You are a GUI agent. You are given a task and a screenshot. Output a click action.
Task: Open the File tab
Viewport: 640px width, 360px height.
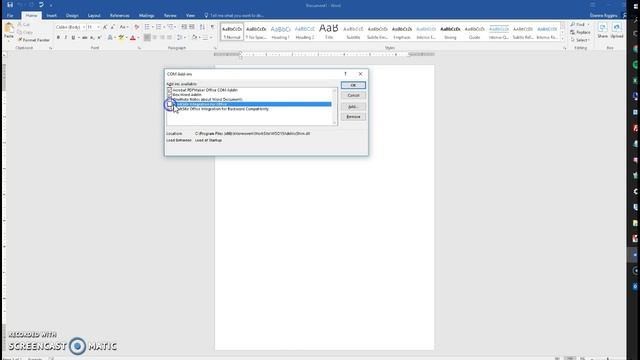click(10, 16)
